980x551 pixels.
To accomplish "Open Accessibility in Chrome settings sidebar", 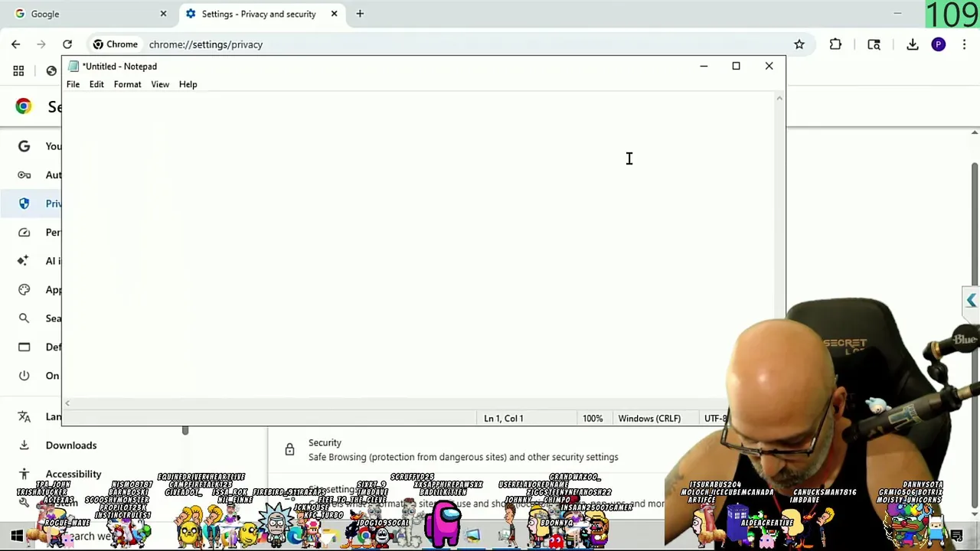I will 73,474.
